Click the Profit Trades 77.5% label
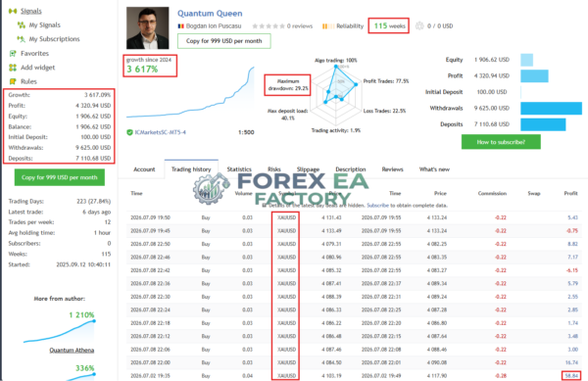 [x=386, y=81]
